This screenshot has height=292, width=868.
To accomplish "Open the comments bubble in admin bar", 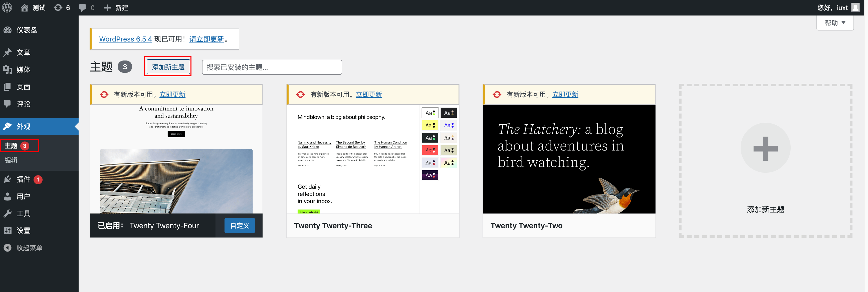I will pyautogui.click(x=87, y=7).
